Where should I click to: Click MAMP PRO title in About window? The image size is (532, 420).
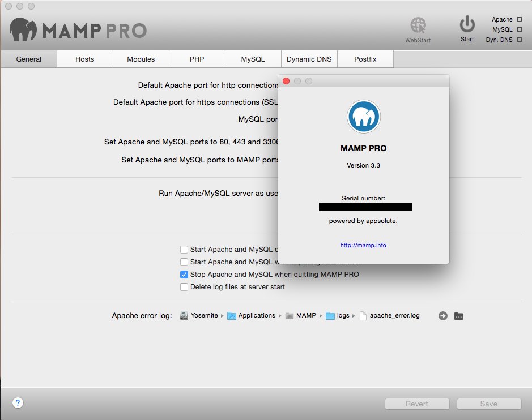coord(363,148)
